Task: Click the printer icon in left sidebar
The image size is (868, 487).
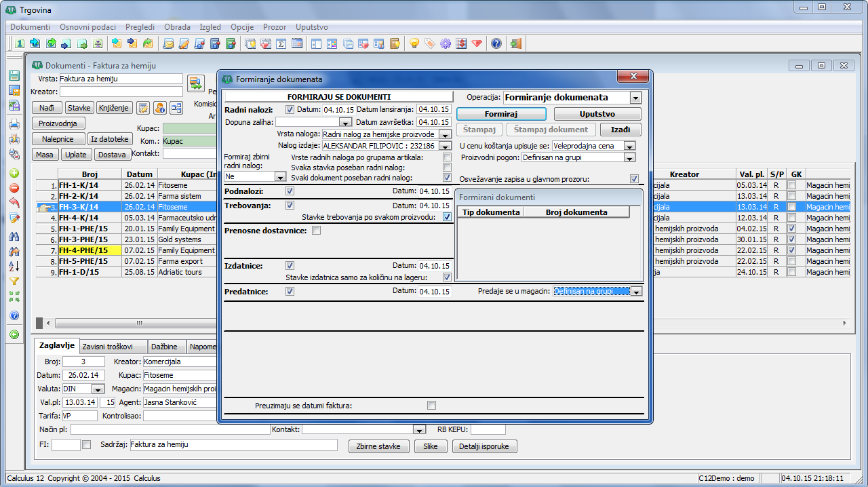Action: click(14, 124)
